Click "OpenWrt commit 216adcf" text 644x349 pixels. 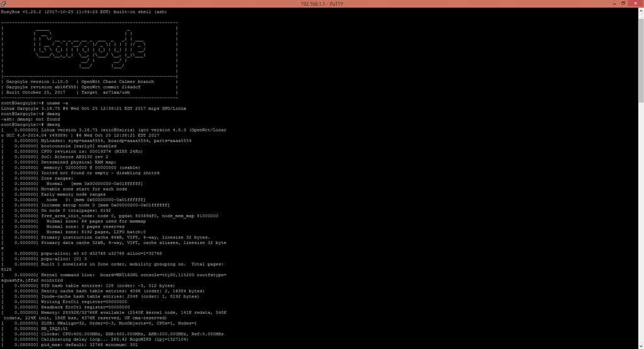pos(111,87)
